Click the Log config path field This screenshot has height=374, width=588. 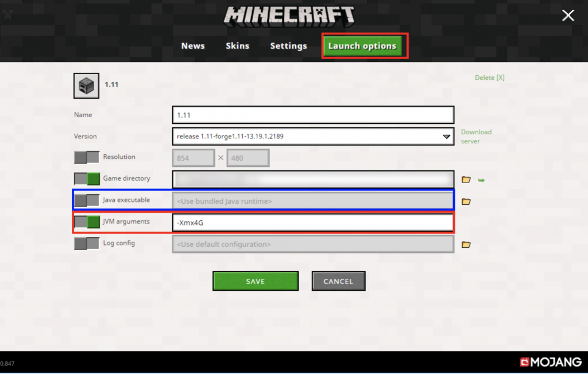313,244
